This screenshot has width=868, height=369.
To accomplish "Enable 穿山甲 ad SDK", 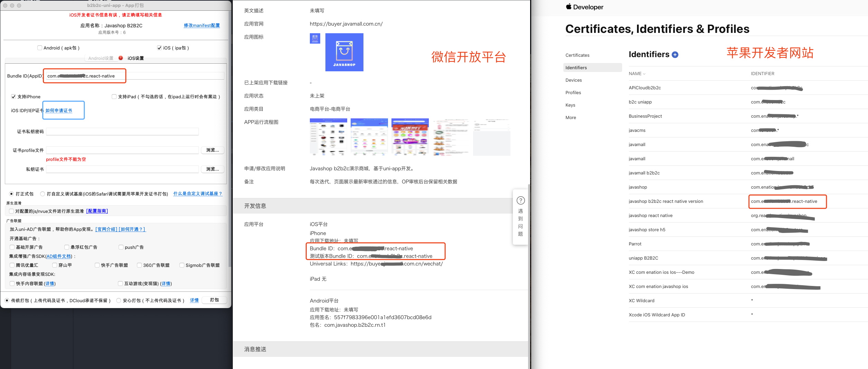I will 55,265.
